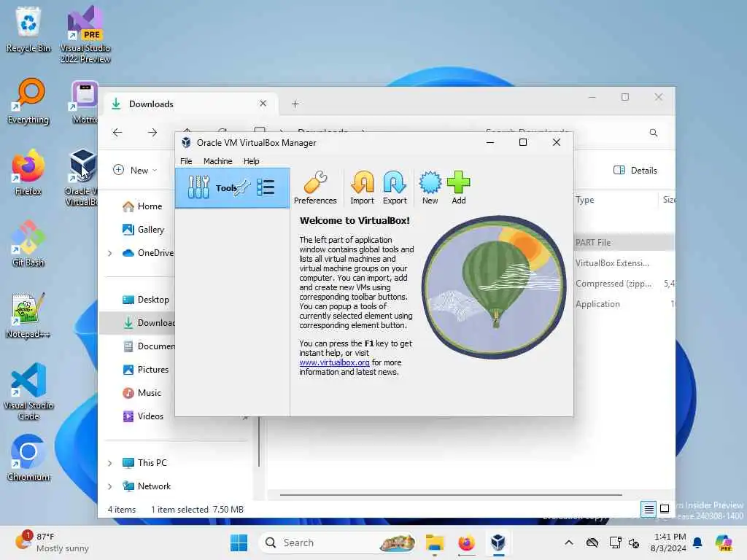Select the Oracle VM VirtualBox desktop shortcut
Viewport: 747px width, 560px height.
click(x=82, y=178)
